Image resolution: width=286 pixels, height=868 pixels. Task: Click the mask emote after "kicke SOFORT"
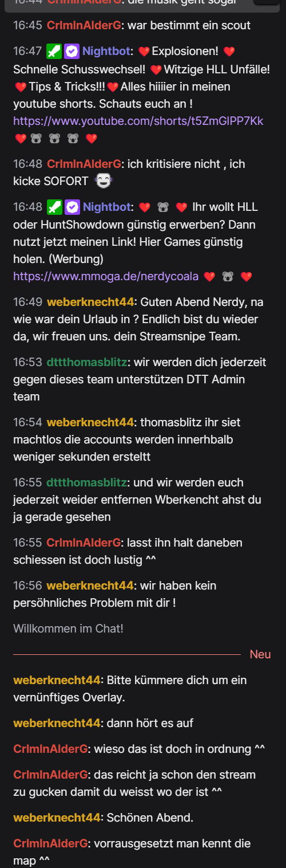coord(103,182)
